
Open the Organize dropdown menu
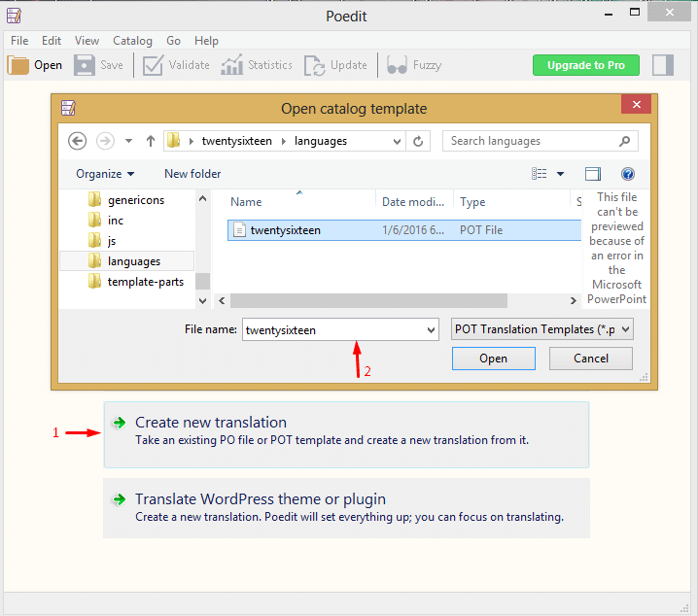click(105, 174)
